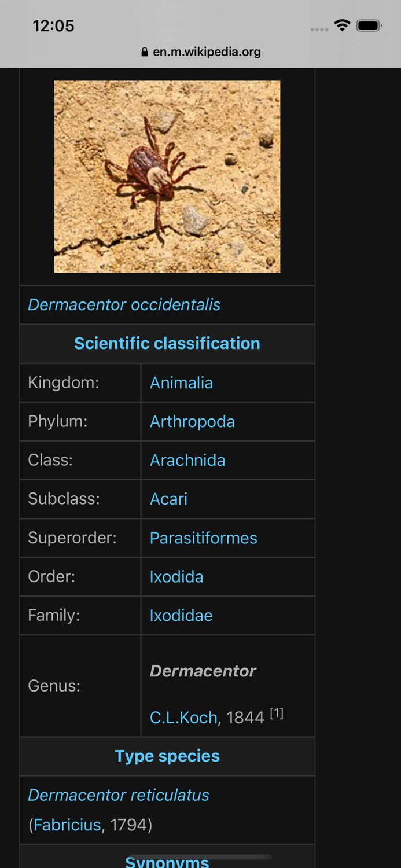Screen dimensions: 401x868
Task: Follow the Dermacentor occidentalis caption link
Action: click(124, 304)
